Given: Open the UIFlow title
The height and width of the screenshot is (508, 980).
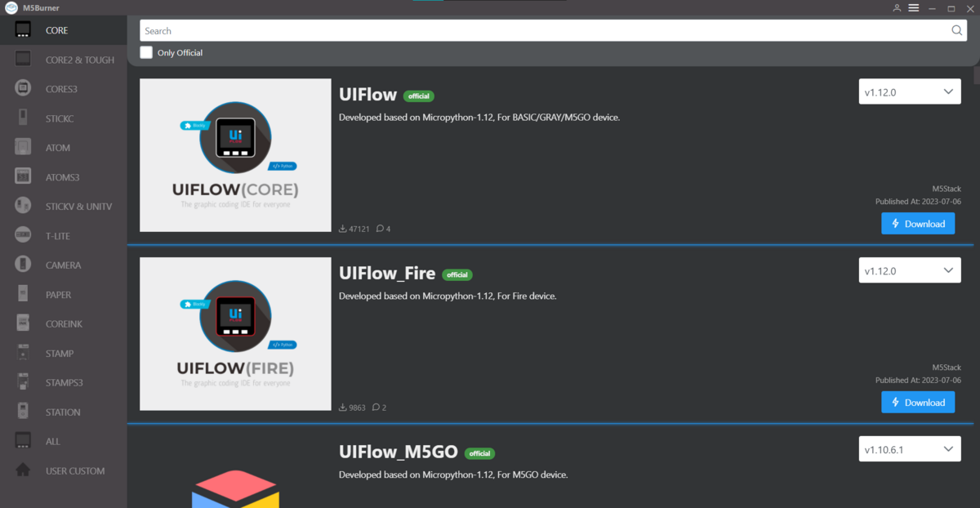Looking at the screenshot, I should [x=367, y=95].
